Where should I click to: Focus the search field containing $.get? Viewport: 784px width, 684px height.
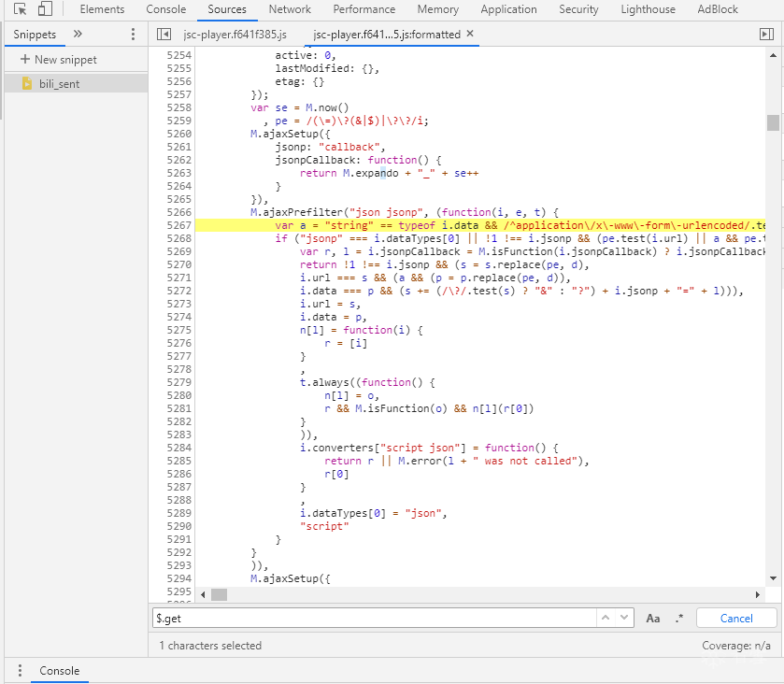click(374, 618)
